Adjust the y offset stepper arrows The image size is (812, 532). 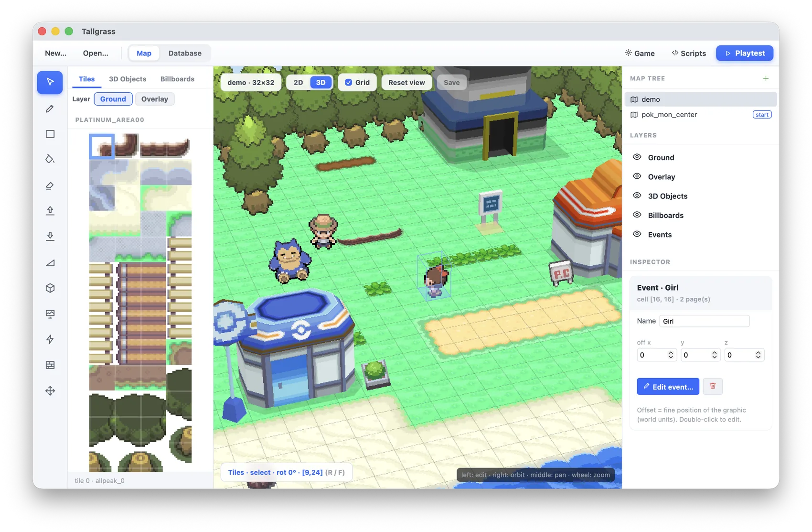pos(715,355)
